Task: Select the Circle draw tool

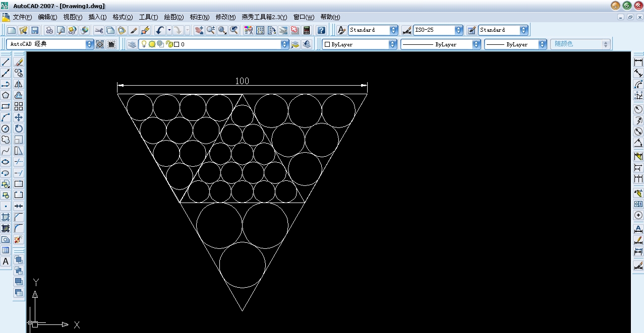Action: point(6,128)
